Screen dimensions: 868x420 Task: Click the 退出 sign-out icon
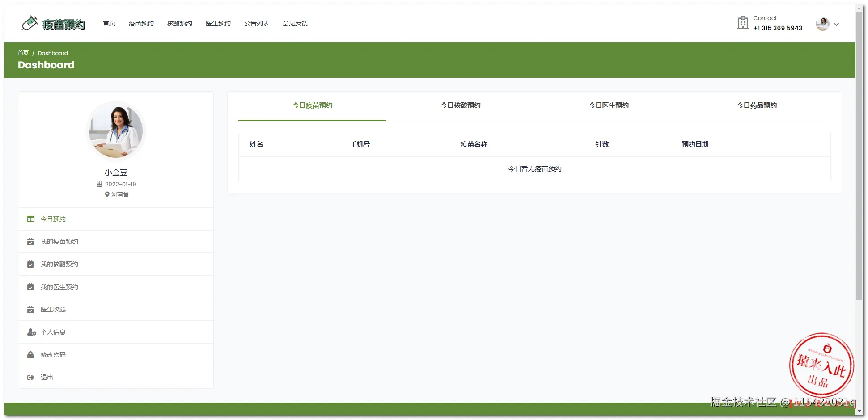point(31,378)
